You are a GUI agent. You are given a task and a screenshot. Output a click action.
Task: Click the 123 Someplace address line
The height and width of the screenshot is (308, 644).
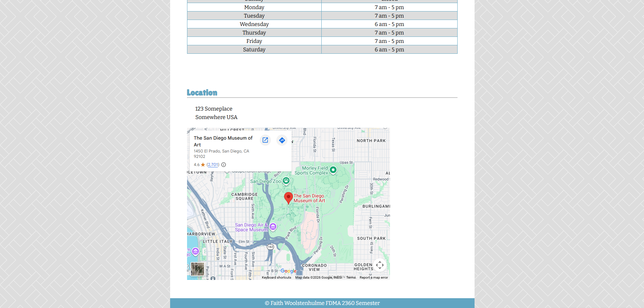(x=214, y=109)
